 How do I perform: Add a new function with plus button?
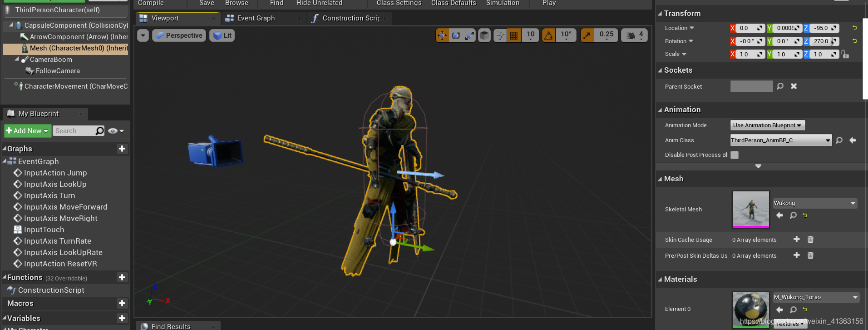point(122,277)
